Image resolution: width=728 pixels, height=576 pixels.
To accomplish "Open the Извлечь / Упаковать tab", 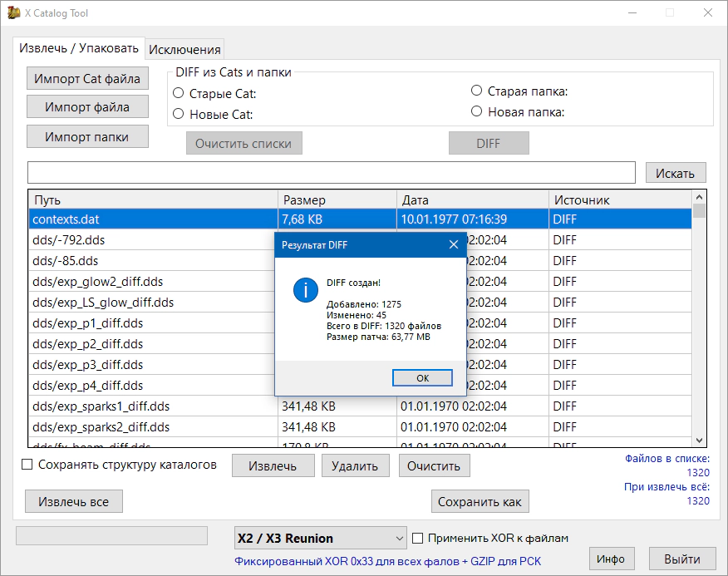I will 79,48.
